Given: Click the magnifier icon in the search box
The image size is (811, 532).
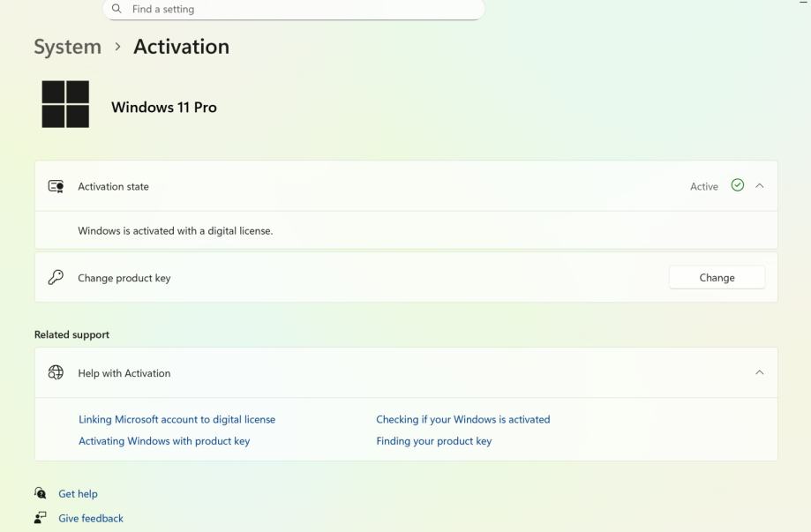Looking at the screenshot, I should tap(116, 10).
